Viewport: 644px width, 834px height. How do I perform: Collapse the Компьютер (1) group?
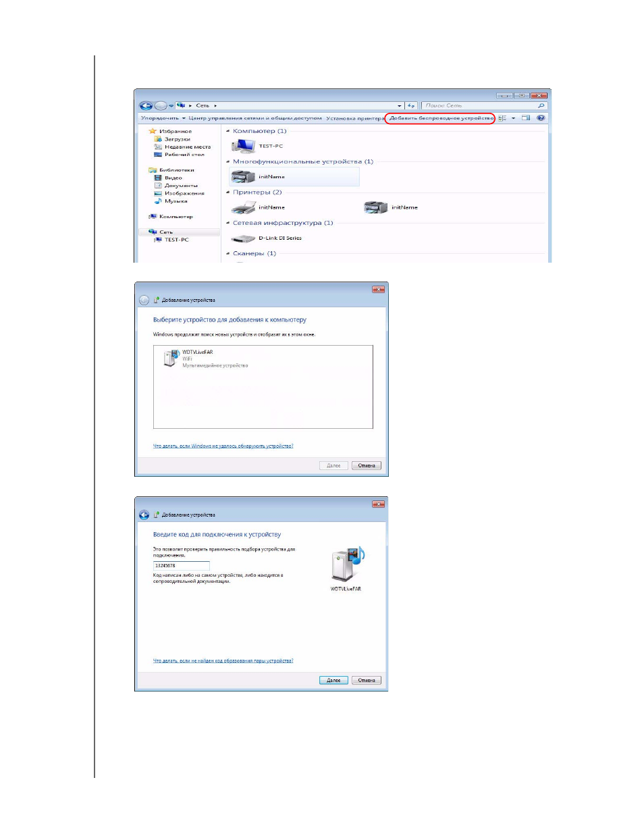tap(227, 131)
